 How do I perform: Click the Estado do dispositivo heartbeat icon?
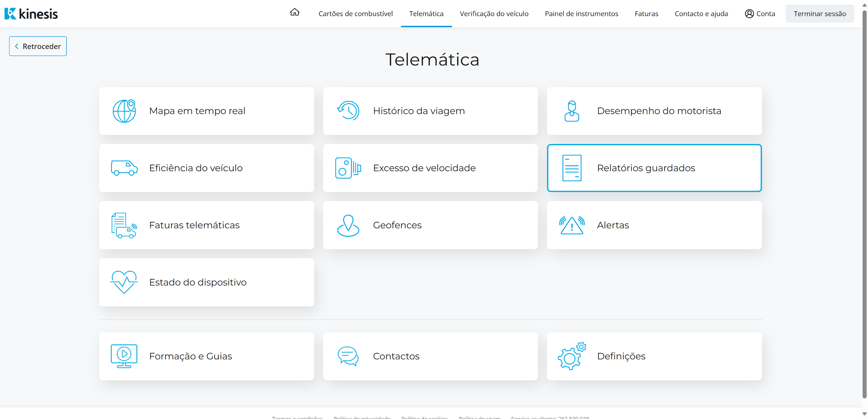(x=124, y=282)
